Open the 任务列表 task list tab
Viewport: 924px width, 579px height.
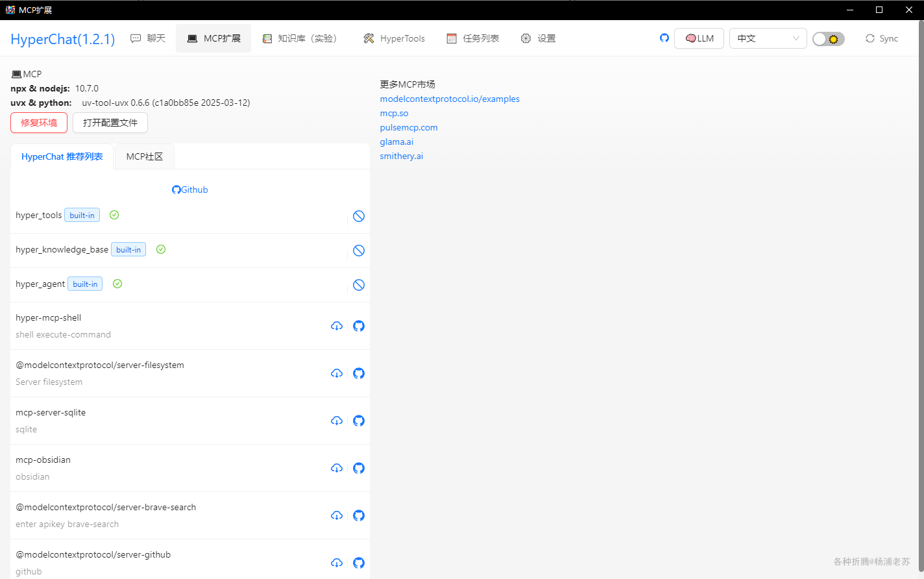tap(473, 38)
